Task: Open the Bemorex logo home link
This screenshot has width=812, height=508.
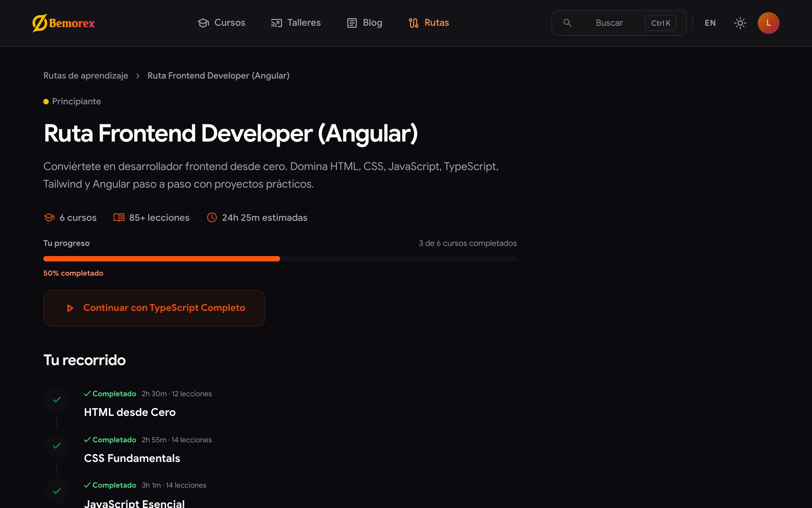Action: click(x=64, y=23)
